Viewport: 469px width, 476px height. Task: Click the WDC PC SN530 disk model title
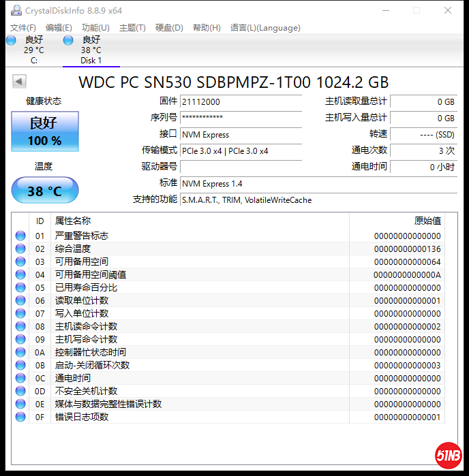click(x=233, y=82)
